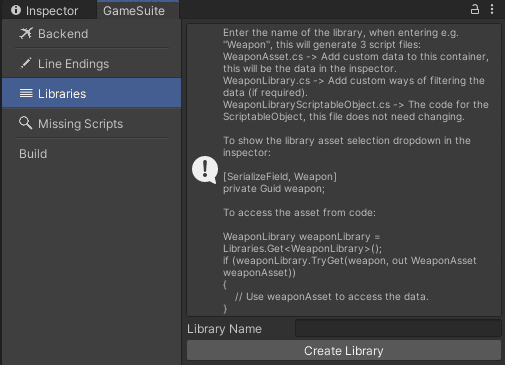
Task: Click the exclamation info bubble icon
Action: 205,170
